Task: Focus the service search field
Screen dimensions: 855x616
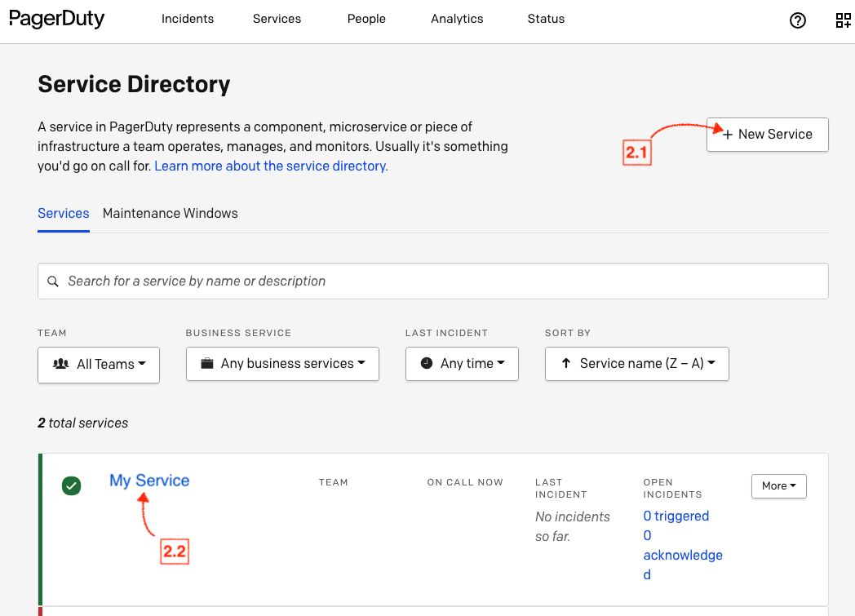Action: tap(433, 281)
